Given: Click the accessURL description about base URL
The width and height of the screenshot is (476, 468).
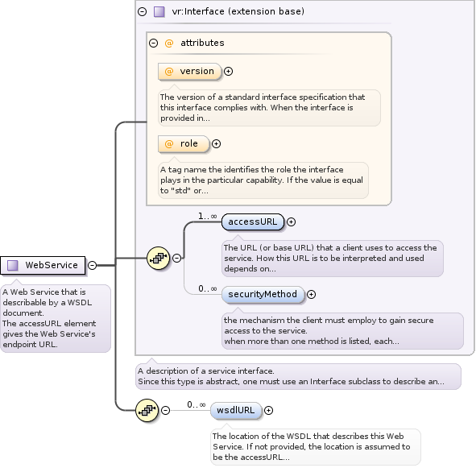Looking at the screenshot, I should click(x=333, y=259).
